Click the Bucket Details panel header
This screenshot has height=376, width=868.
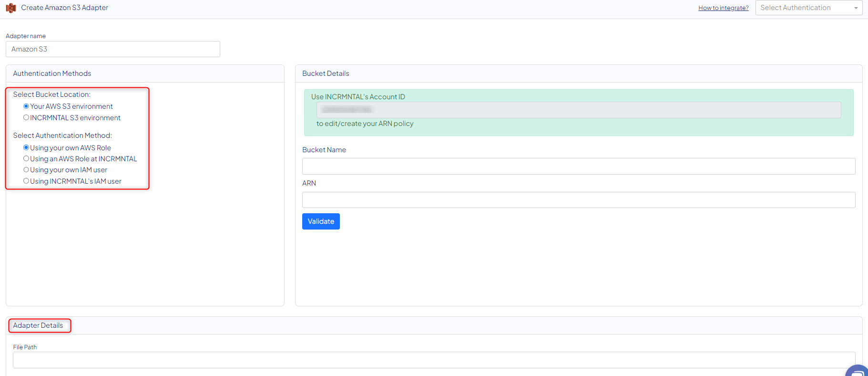click(x=326, y=73)
